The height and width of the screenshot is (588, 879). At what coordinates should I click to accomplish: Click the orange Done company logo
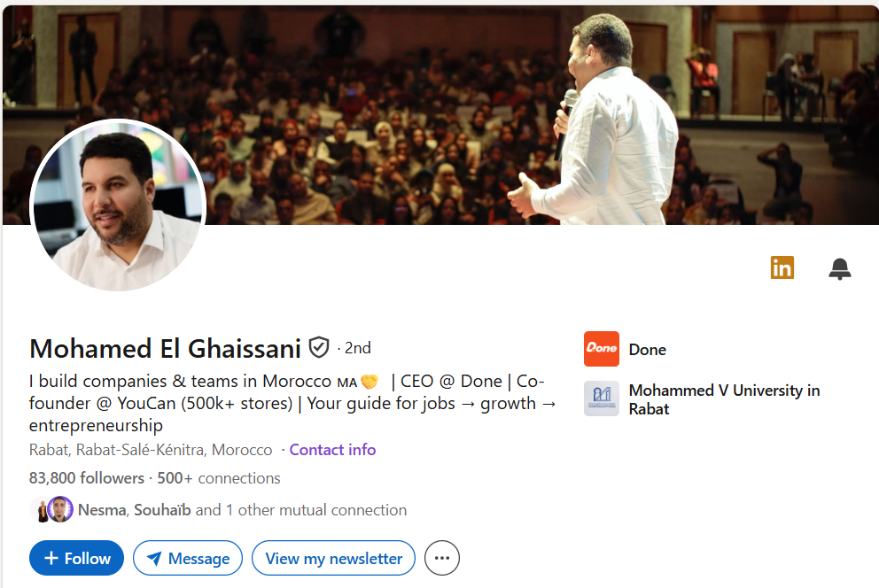pos(602,349)
